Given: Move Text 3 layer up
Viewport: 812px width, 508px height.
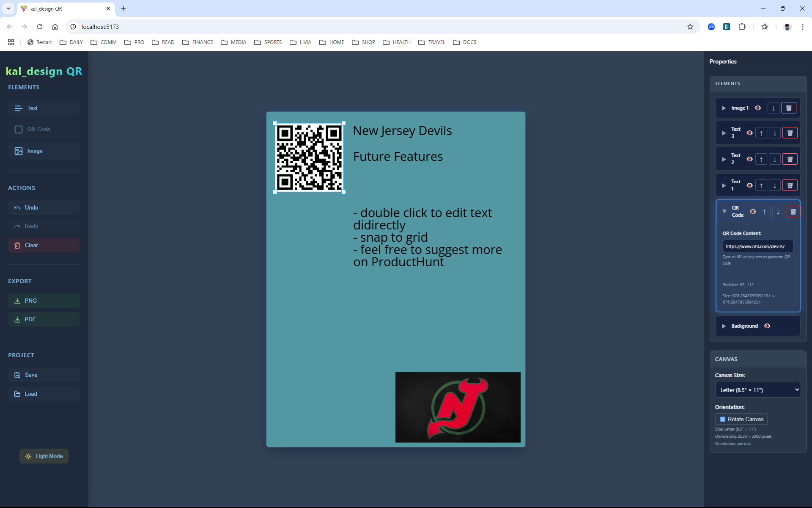Looking at the screenshot, I should click(761, 133).
